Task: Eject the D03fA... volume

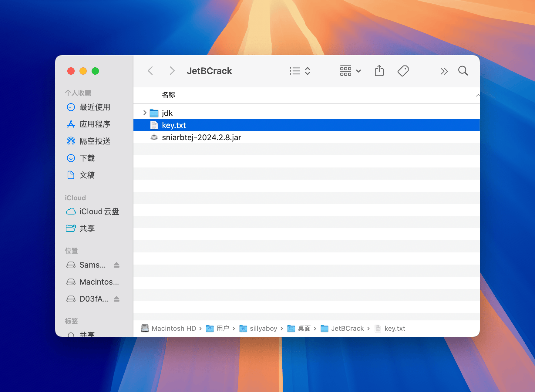Action: click(x=116, y=299)
